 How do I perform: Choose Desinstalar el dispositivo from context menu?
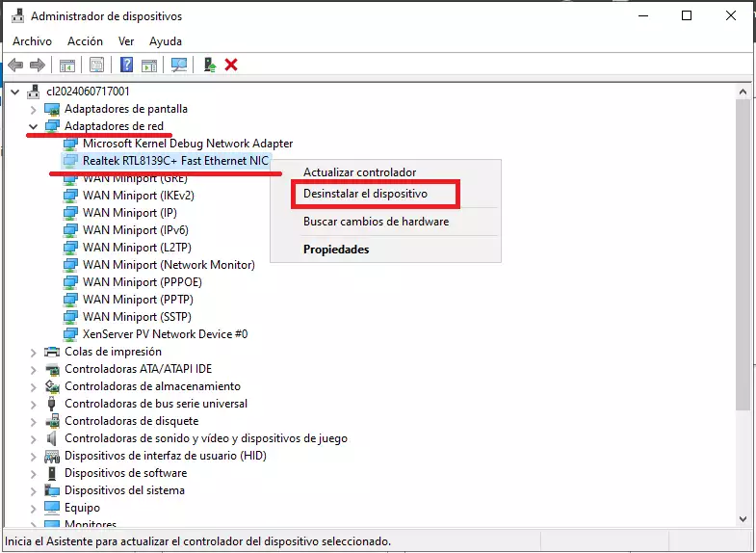[365, 194]
